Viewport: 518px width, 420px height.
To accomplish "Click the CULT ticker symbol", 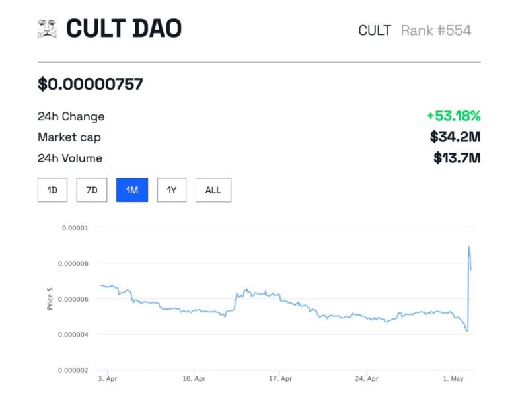I will (375, 30).
